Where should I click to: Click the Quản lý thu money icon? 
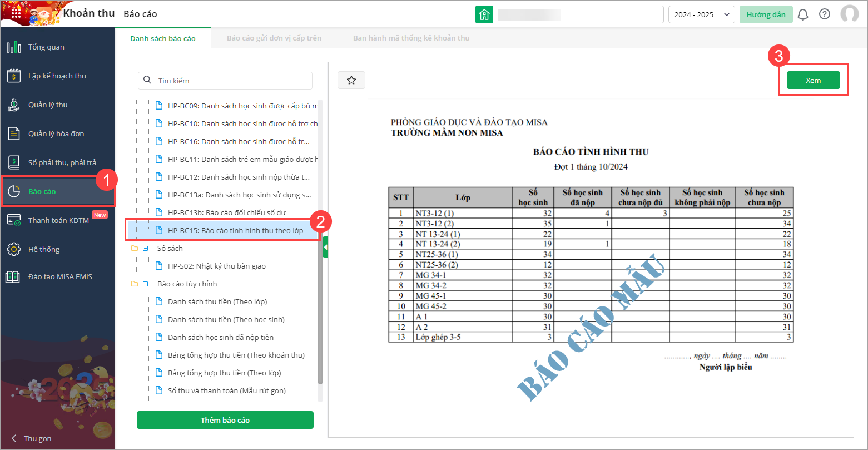point(14,105)
